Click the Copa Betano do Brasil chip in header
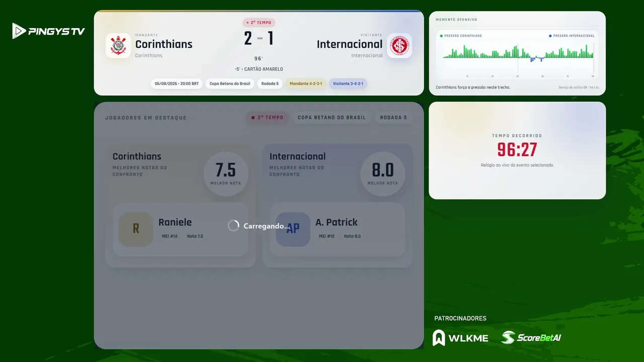 230,83
